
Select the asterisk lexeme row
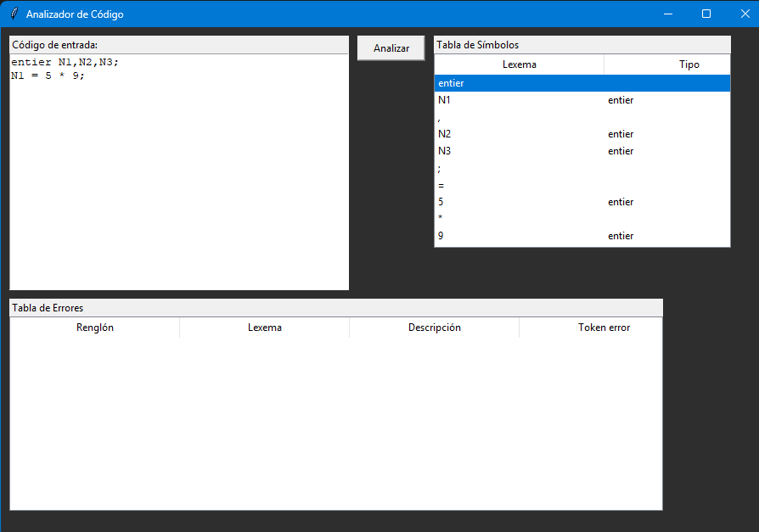pos(582,219)
